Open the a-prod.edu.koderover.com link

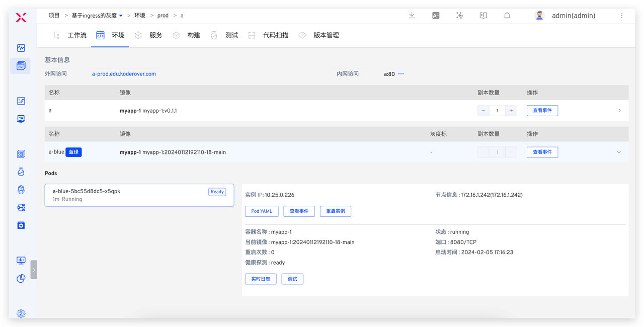(124, 74)
